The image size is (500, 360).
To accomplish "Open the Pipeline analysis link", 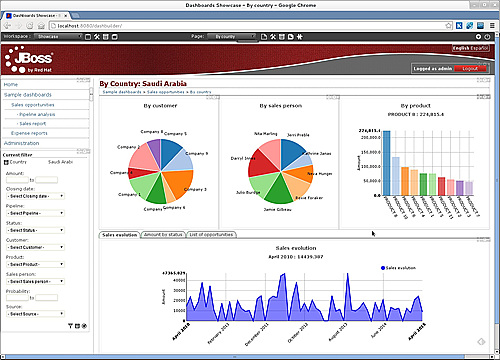I will coord(37,114).
